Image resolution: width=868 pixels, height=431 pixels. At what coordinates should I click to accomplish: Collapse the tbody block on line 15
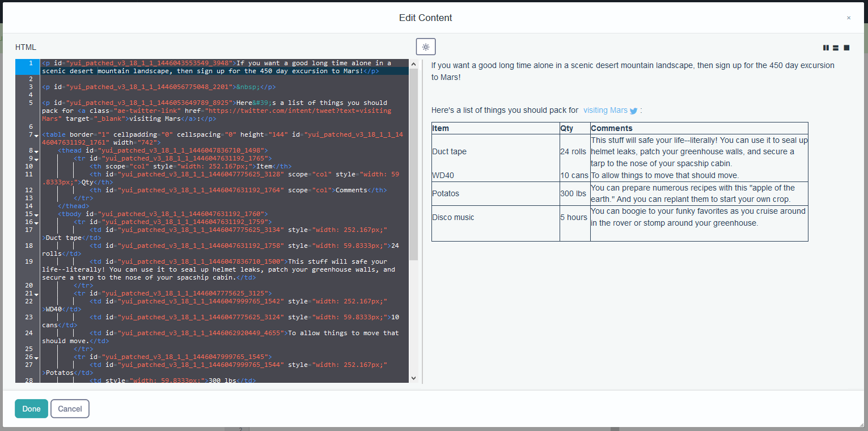click(x=36, y=215)
